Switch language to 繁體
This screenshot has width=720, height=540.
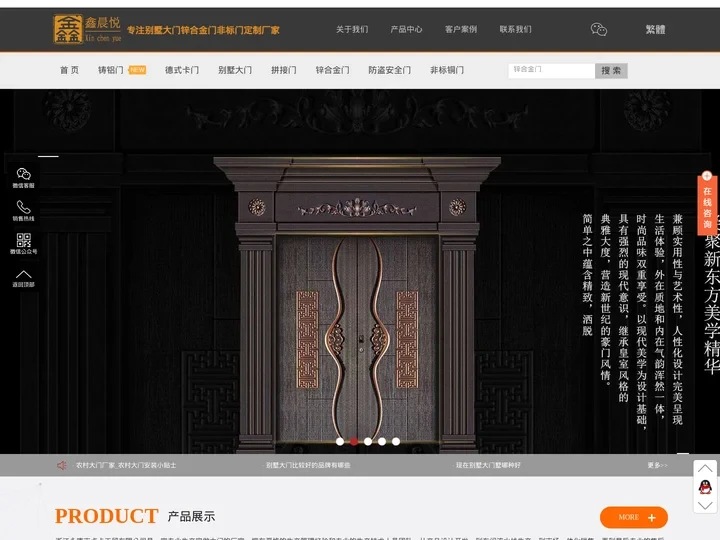pyautogui.click(x=655, y=30)
